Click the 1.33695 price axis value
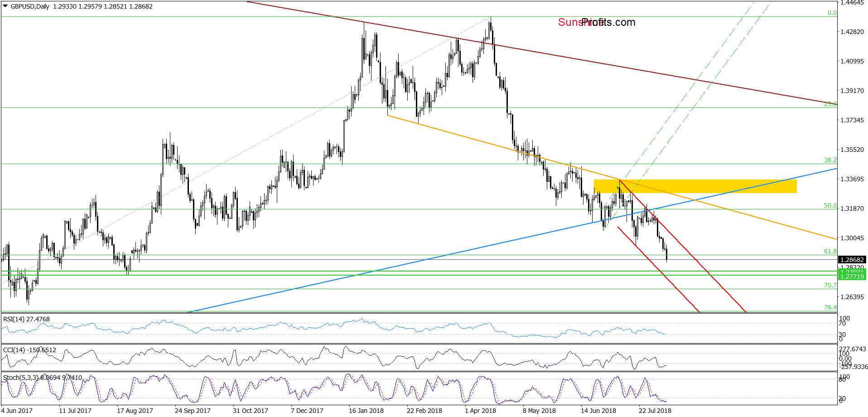The width and height of the screenshot is (868, 417). 852,179
